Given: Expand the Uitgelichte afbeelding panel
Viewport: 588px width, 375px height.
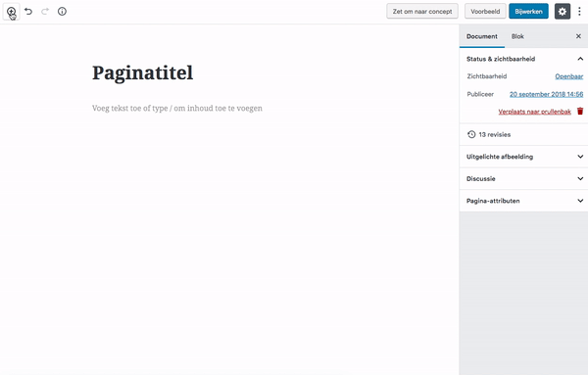Looking at the screenshot, I should tap(523, 157).
